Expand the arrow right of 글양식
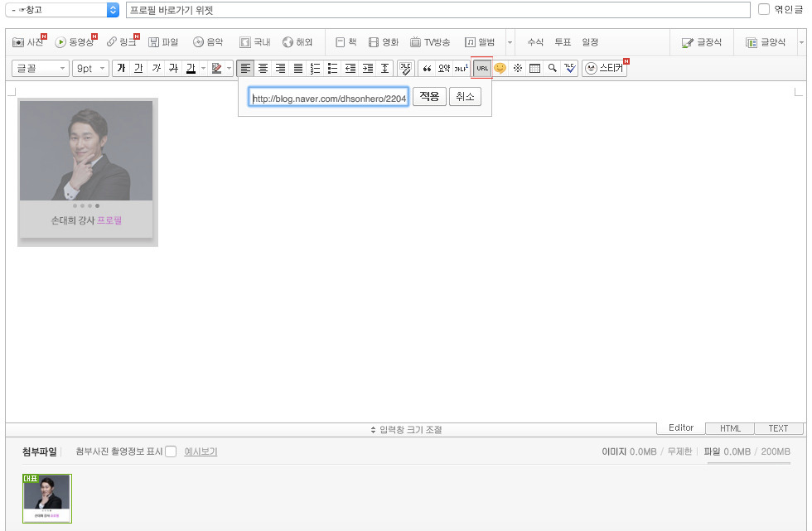This screenshot has width=812, height=531. (x=802, y=42)
